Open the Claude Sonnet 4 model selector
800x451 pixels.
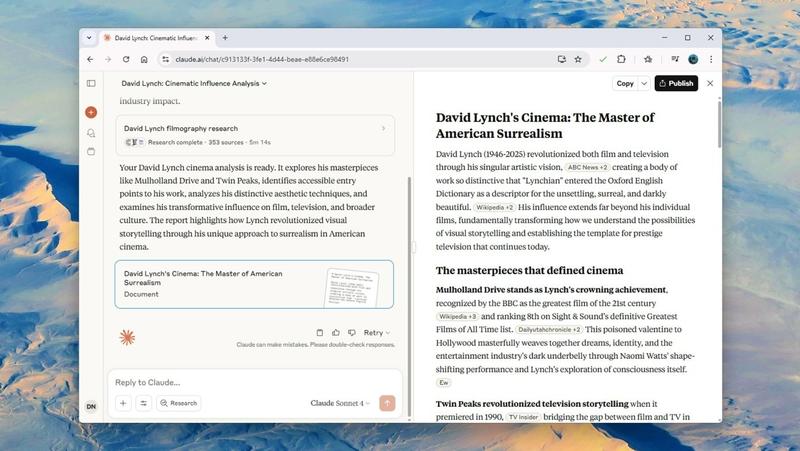340,403
